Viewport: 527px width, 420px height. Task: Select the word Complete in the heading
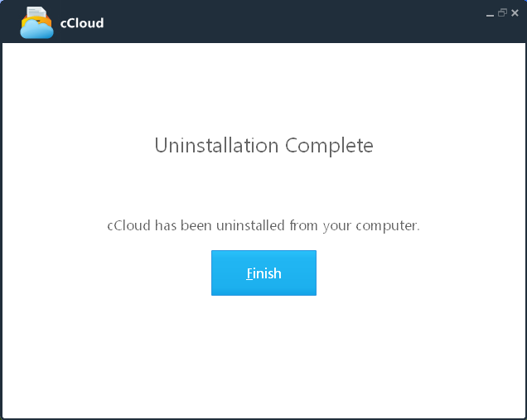click(330, 146)
